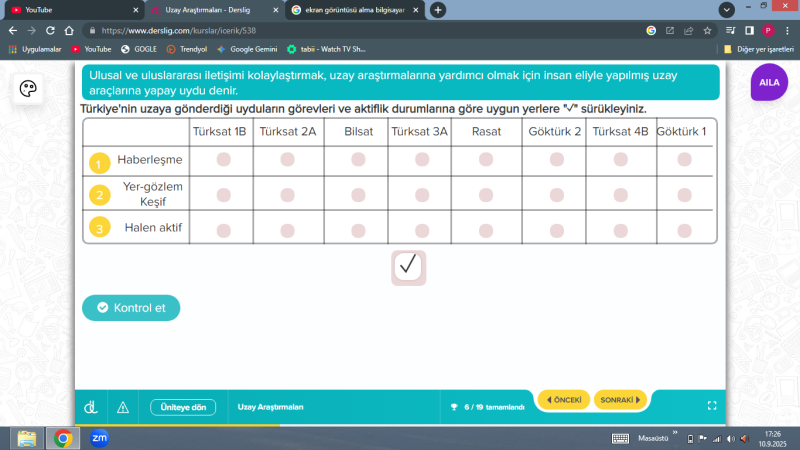Open the tab search dropdown arrow
This screenshot has height=450, width=800.
(x=727, y=9)
